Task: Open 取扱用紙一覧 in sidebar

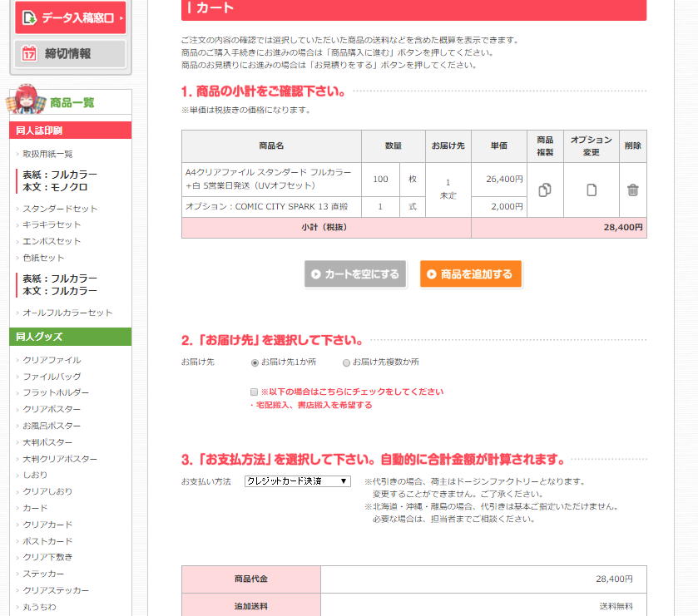Action: click(47, 154)
